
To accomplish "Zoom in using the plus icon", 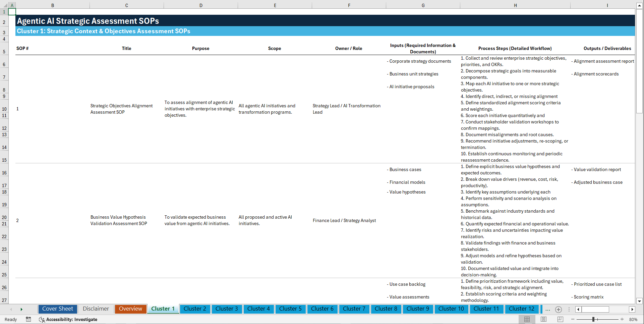I will coord(623,319).
